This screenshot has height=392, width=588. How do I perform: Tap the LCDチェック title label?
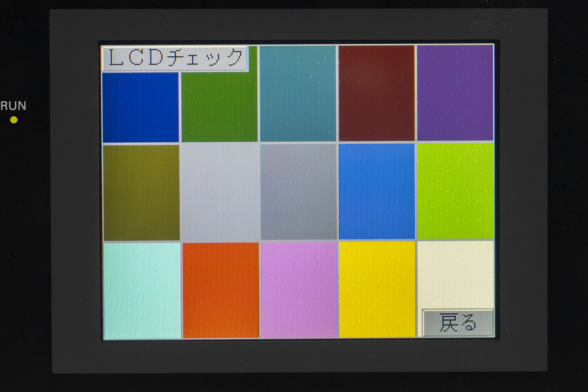[x=175, y=58]
